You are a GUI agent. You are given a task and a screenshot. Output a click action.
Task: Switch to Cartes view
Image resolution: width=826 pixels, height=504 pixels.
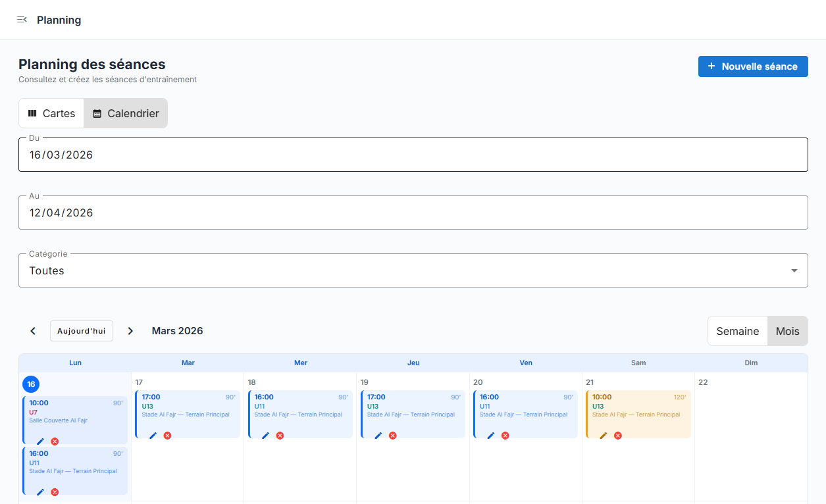[x=51, y=113]
